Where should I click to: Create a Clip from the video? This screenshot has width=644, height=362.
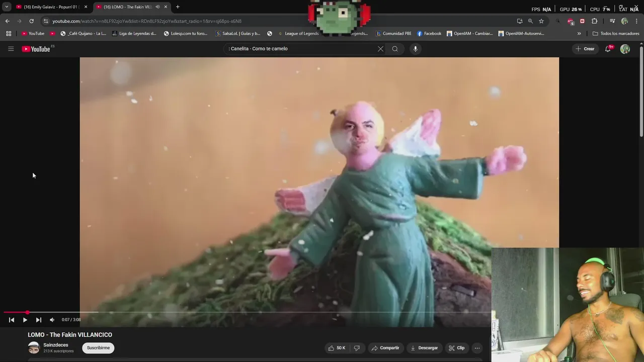click(456, 348)
